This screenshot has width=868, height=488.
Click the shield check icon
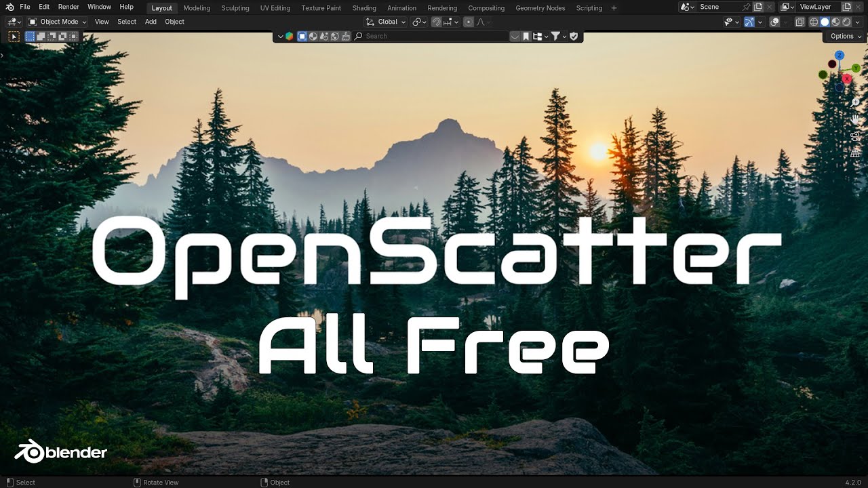click(x=574, y=37)
